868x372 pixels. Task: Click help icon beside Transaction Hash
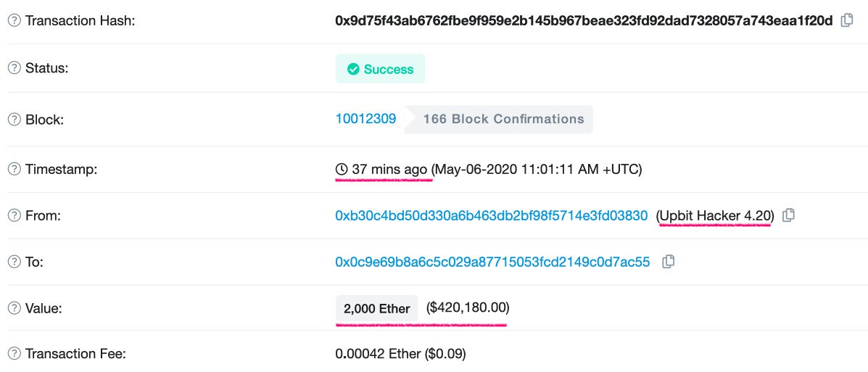[15, 20]
